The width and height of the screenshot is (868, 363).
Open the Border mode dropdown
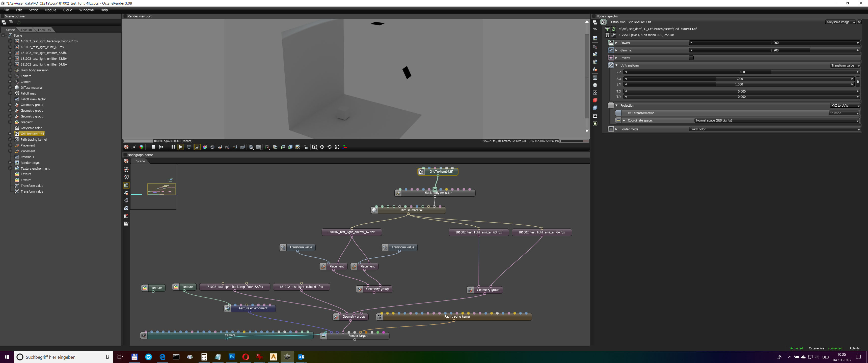(774, 129)
